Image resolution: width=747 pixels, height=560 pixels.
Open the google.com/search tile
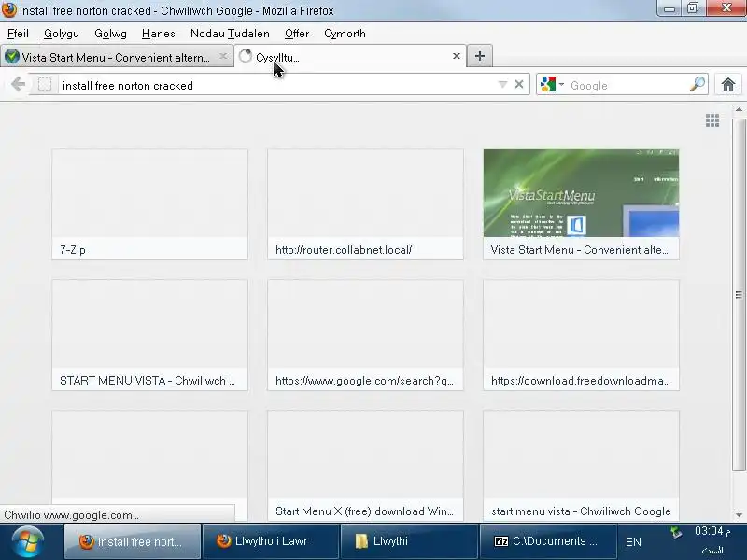click(x=365, y=335)
